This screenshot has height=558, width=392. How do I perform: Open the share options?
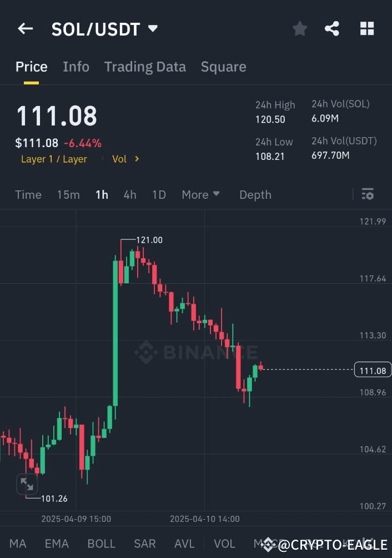[x=332, y=29]
